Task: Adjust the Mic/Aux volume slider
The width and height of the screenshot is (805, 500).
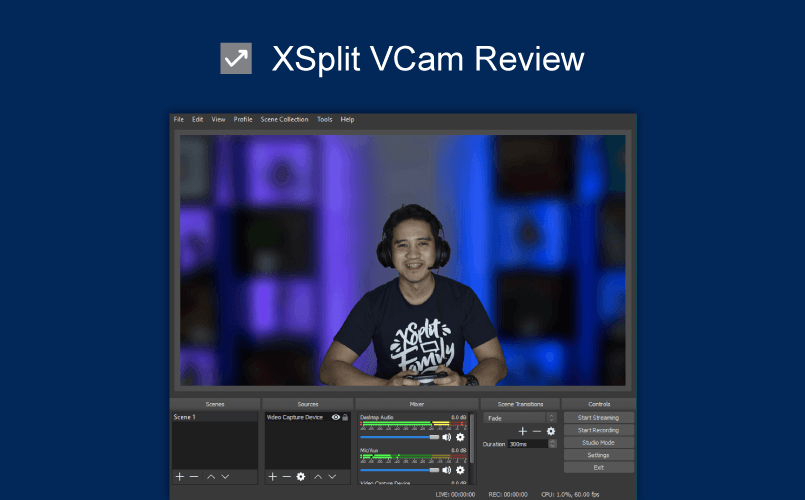Action: pyautogui.click(x=399, y=470)
